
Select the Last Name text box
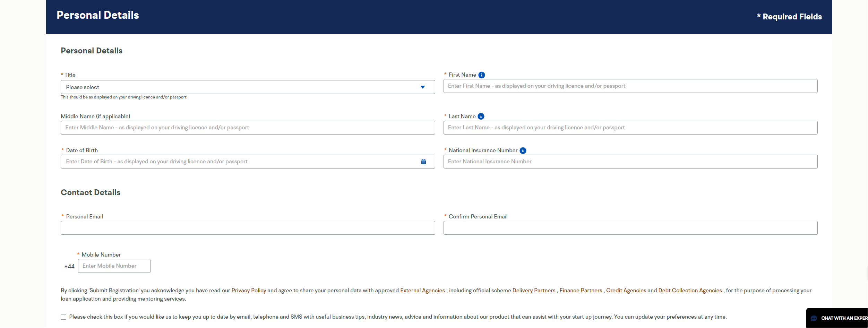(x=630, y=128)
